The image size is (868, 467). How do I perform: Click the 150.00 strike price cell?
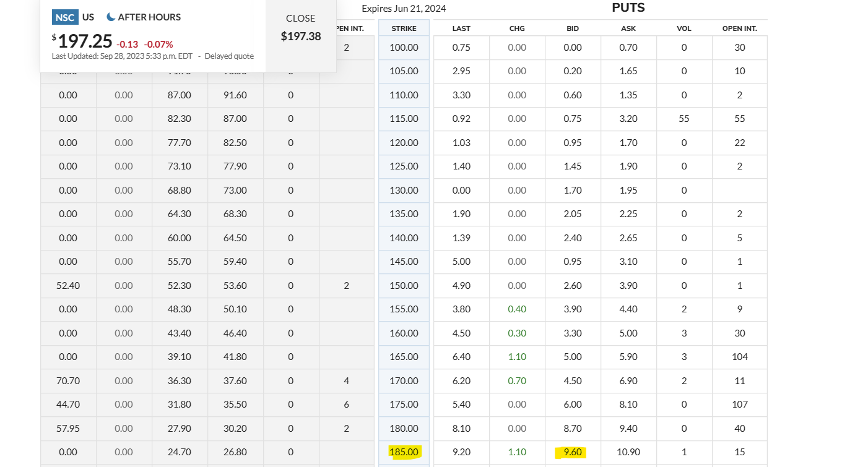click(x=404, y=286)
